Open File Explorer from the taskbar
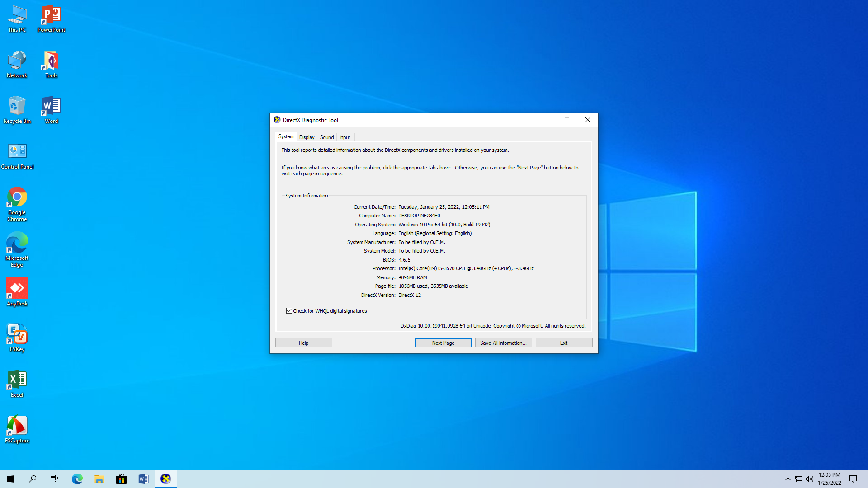 tap(99, 479)
